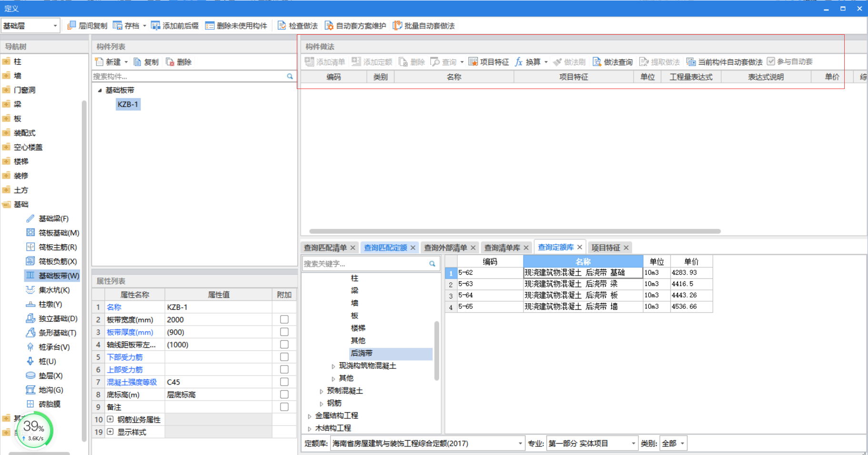Click the 搜索关键字 input field

click(x=365, y=264)
